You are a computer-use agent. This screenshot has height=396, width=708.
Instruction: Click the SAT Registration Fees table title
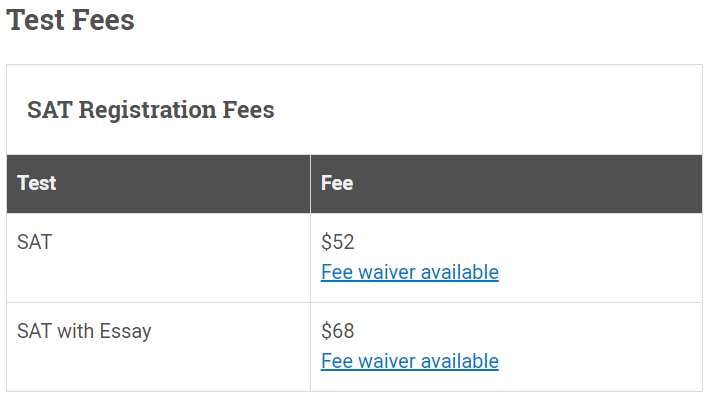coord(150,110)
